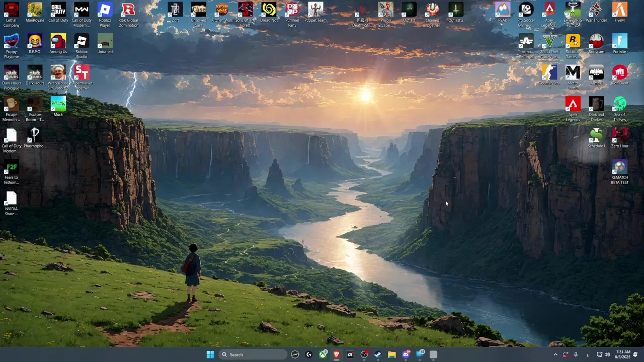This screenshot has height=362, width=644.
Task: Show hidden system tray icons
Action: (x=555, y=354)
